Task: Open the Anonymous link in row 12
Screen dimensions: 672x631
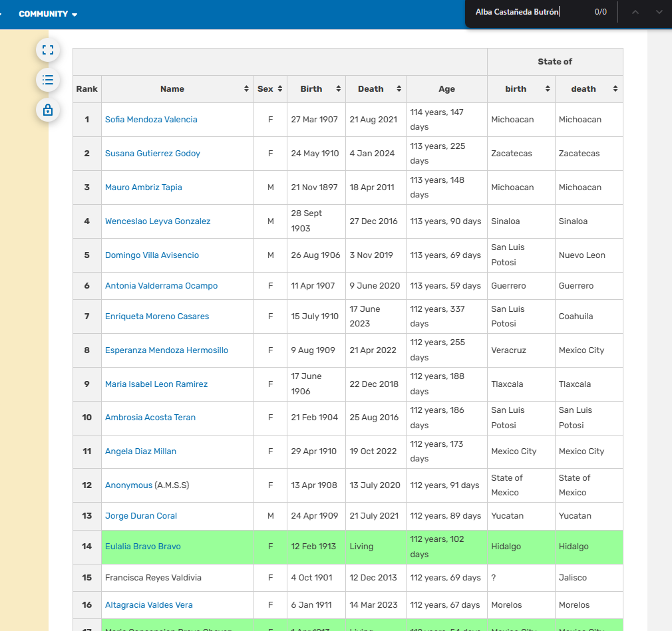Action: click(128, 485)
